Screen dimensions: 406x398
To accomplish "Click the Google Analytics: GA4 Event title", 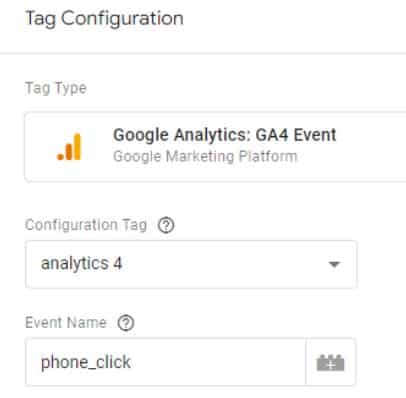I will (224, 135).
